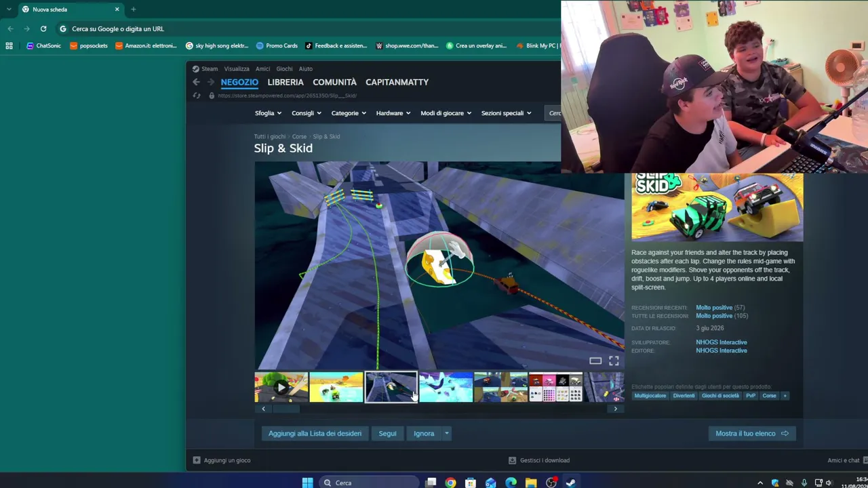Click the Segui button
This screenshot has height=488, width=868.
[387, 434]
